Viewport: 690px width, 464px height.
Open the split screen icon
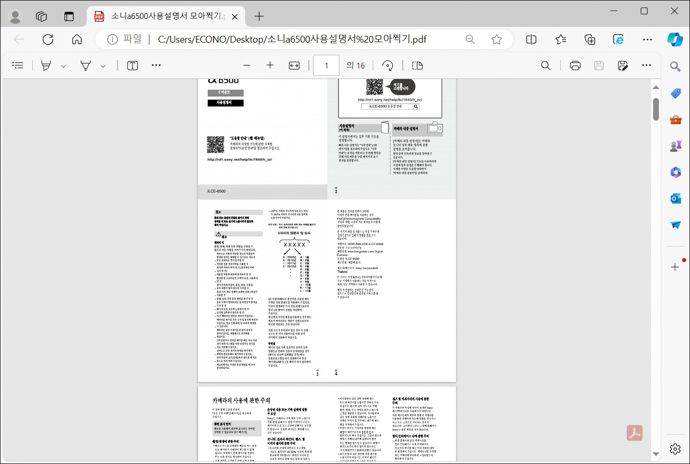click(531, 40)
